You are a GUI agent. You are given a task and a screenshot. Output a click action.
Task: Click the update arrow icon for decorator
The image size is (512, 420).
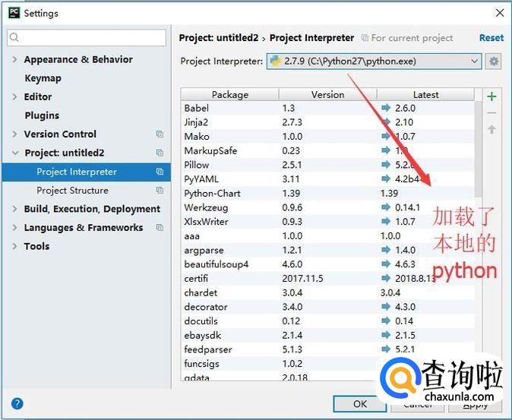(x=386, y=307)
